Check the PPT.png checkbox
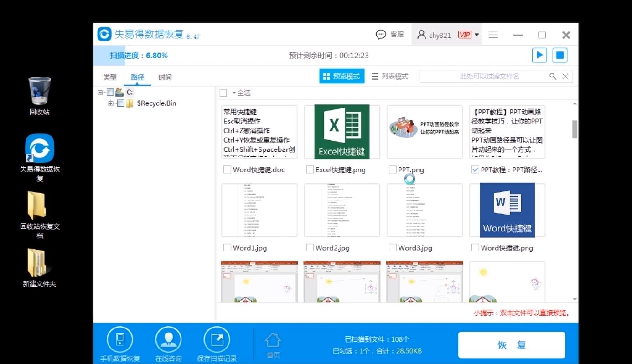This screenshot has height=364, width=632. [393, 170]
